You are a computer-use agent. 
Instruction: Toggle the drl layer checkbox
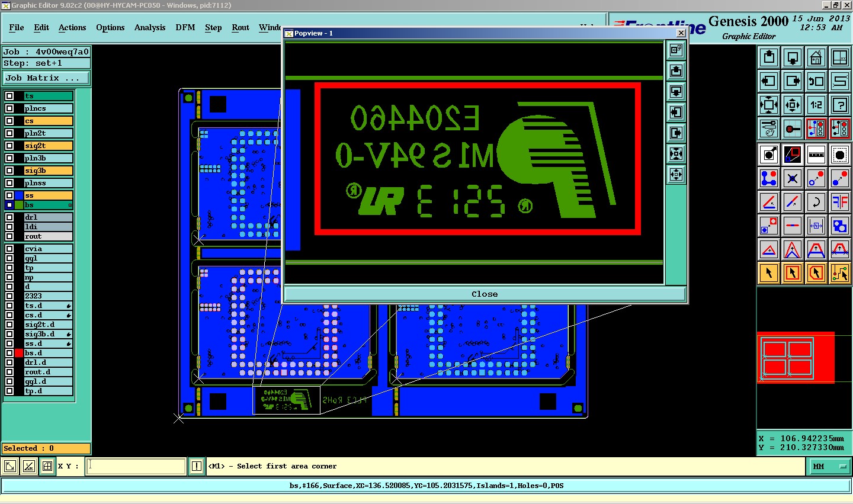(x=9, y=217)
